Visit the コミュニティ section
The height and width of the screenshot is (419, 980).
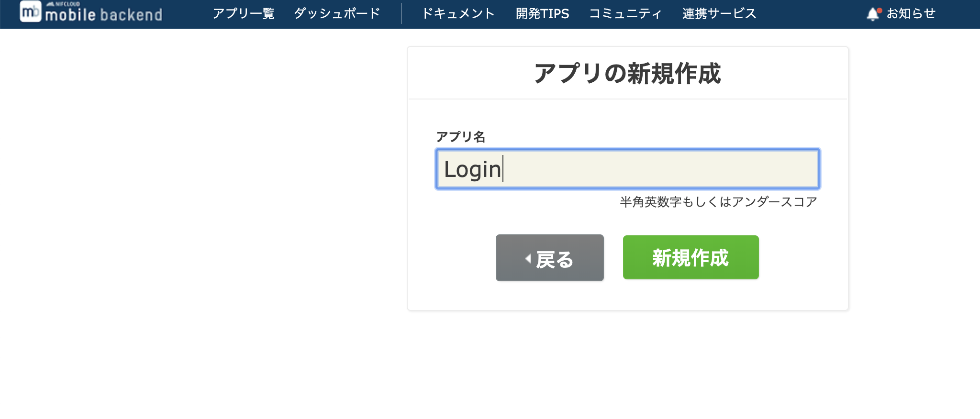point(625,13)
